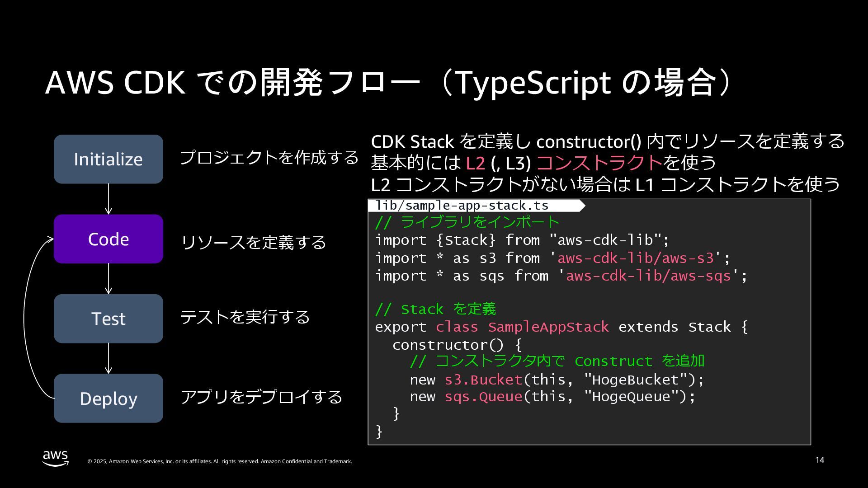Click the Initialize step box

click(108, 159)
